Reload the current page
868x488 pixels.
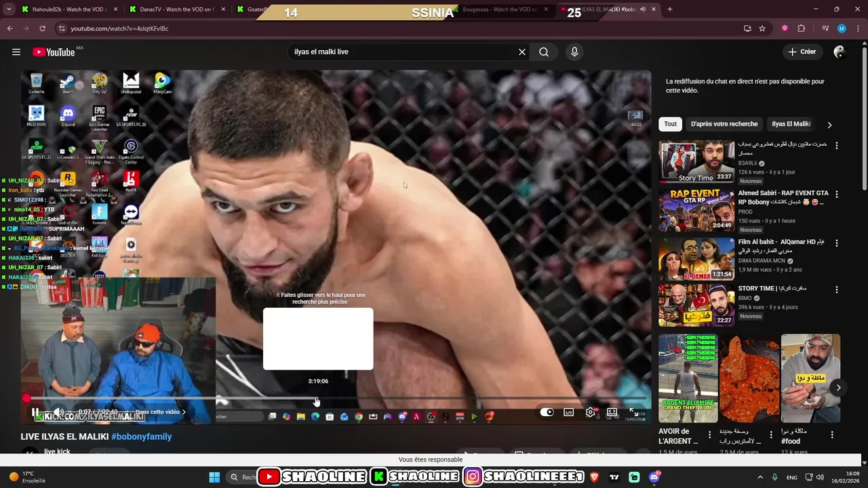click(42, 28)
